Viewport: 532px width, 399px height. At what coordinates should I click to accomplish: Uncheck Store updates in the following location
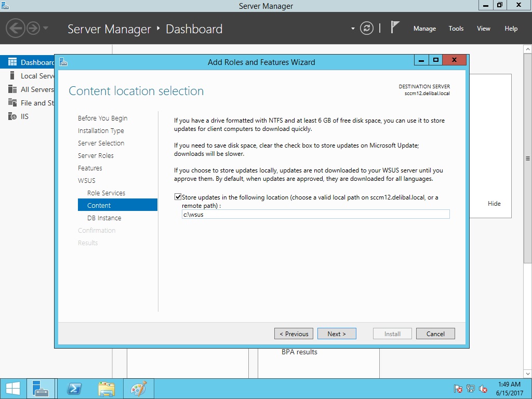click(178, 197)
